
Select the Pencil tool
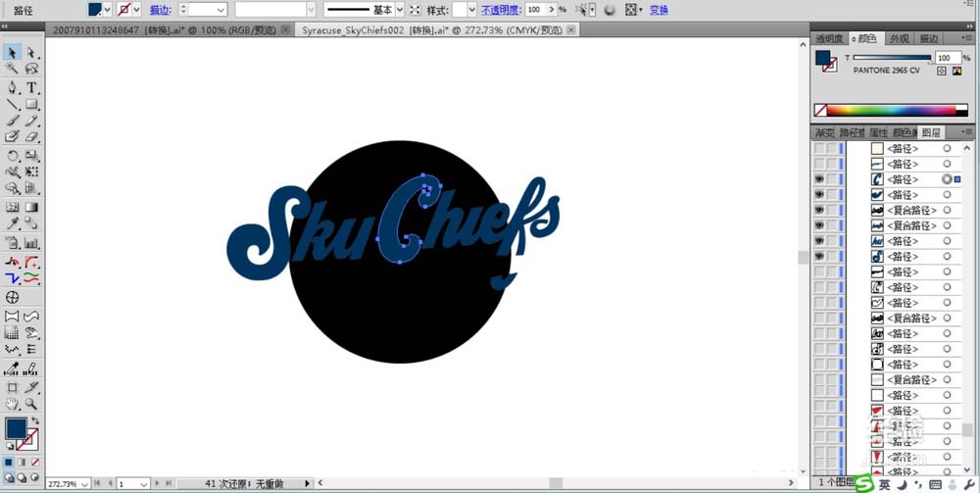pos(31,121)
